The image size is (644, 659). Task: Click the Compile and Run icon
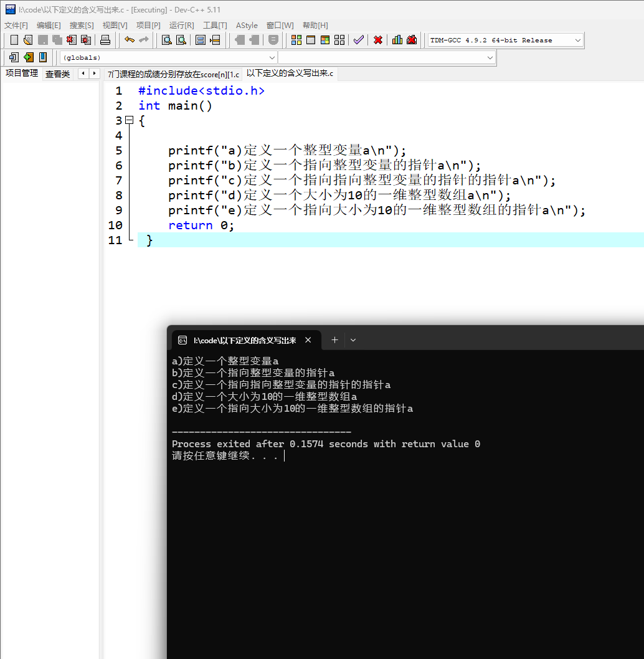click(325, 40)
